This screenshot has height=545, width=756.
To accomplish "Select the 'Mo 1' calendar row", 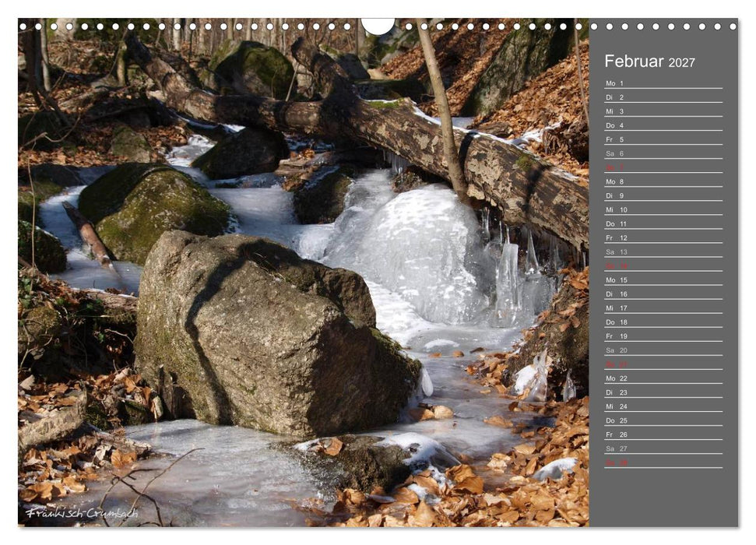I will pos(663,83).
